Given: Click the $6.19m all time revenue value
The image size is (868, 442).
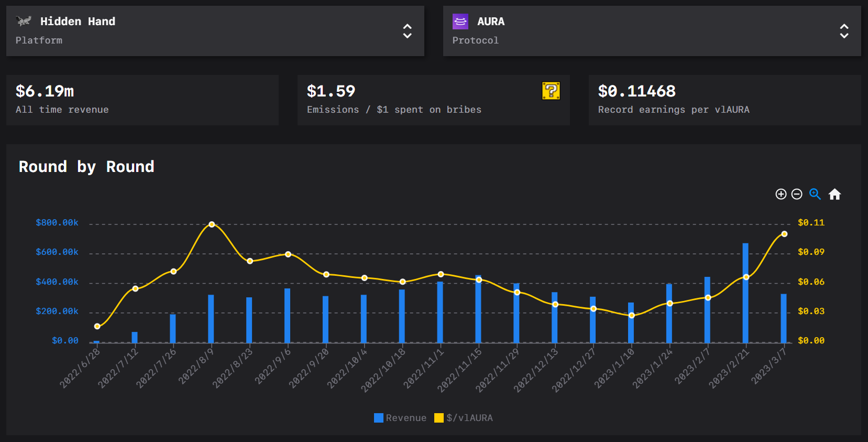Looking at the screenshot, I should click(45, 91).
